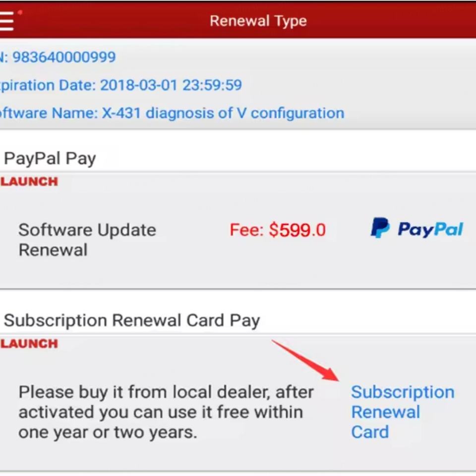Click the PayPal logo
The height and width of the screenshot is (476, 476).
(x=417, y=228)
